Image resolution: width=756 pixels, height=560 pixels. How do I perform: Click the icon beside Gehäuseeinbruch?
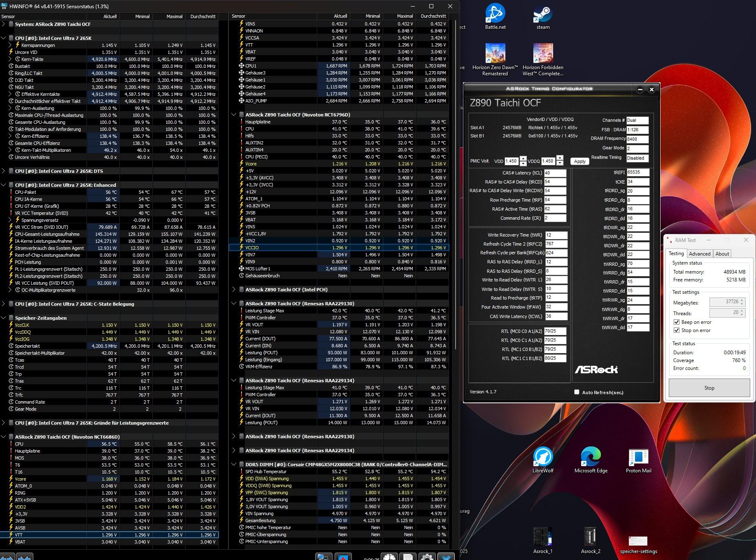click(x=242, y=276)
